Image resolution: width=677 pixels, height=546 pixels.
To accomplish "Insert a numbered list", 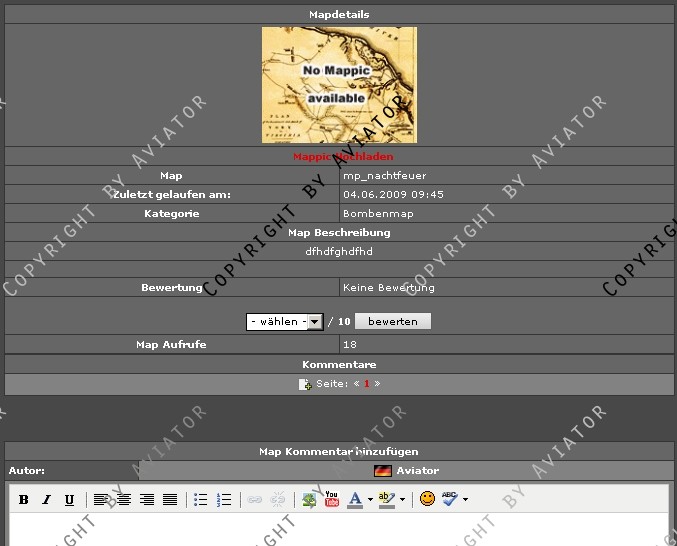I will (224, 500).
